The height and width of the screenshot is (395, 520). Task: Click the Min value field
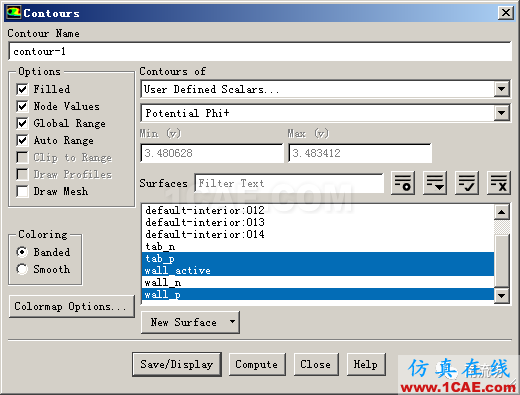212,153
